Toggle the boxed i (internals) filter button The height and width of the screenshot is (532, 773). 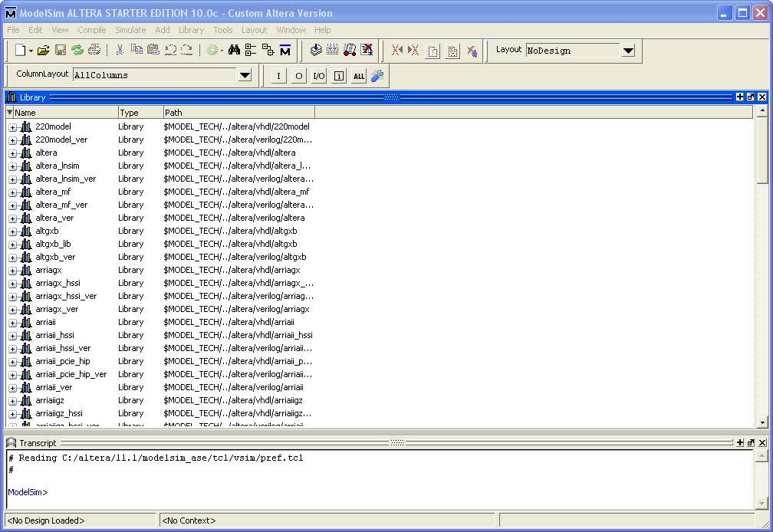click(x=339, y=76)
